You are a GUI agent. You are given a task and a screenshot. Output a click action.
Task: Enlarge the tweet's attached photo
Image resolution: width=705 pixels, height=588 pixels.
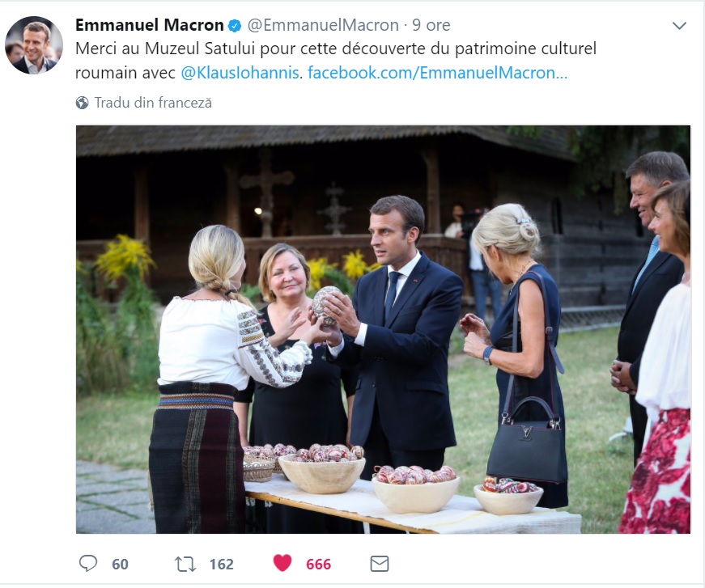coord(383,329)
